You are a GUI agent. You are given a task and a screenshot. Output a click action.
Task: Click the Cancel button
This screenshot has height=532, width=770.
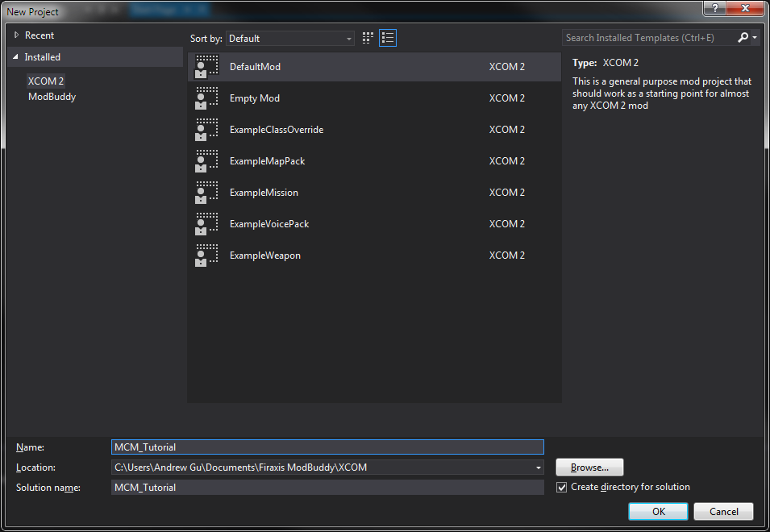pyautogui.click(x=723, y=511)
